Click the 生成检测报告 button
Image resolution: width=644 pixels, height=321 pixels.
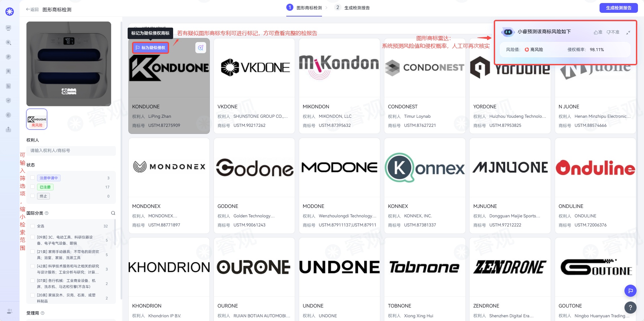click(x=618, y=8)
